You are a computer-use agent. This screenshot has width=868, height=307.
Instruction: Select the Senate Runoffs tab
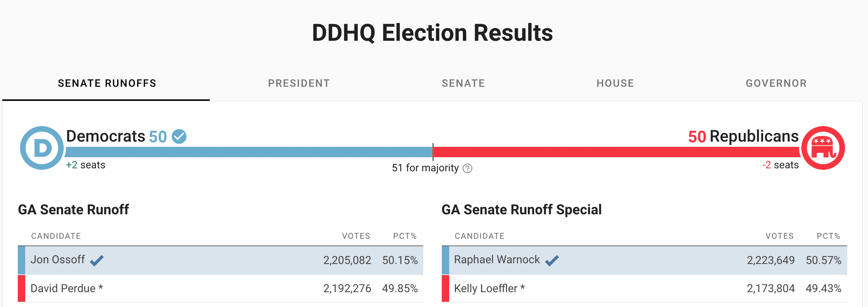click(107, 83)
